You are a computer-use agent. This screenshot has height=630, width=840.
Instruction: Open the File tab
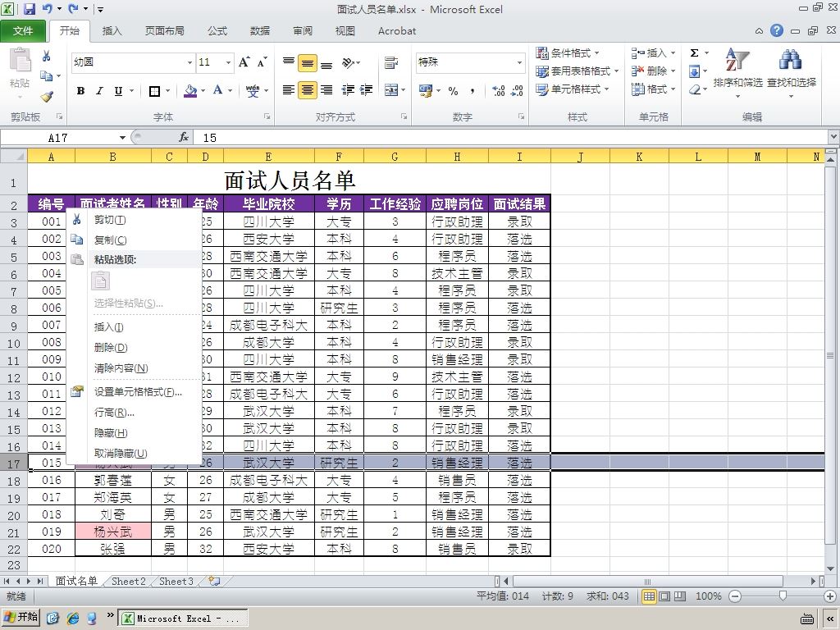pyautogui.click(x=23, y=31)
